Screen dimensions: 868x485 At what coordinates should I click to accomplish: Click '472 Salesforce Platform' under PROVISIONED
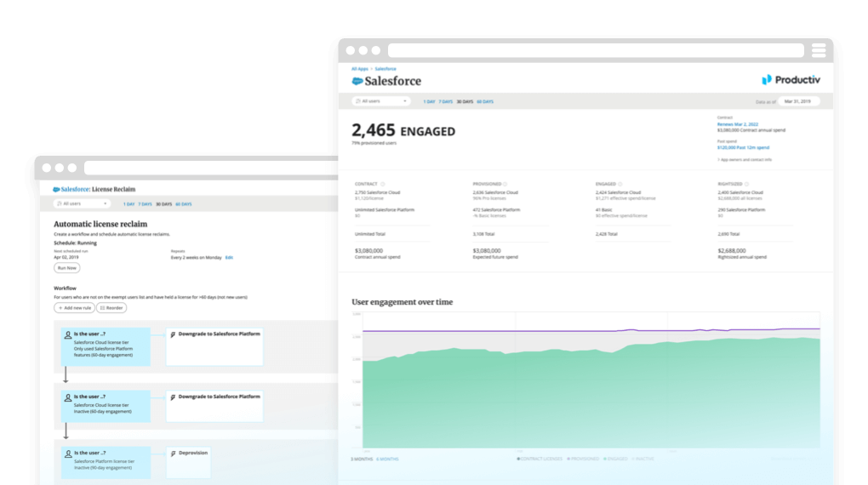pos(497,210)
